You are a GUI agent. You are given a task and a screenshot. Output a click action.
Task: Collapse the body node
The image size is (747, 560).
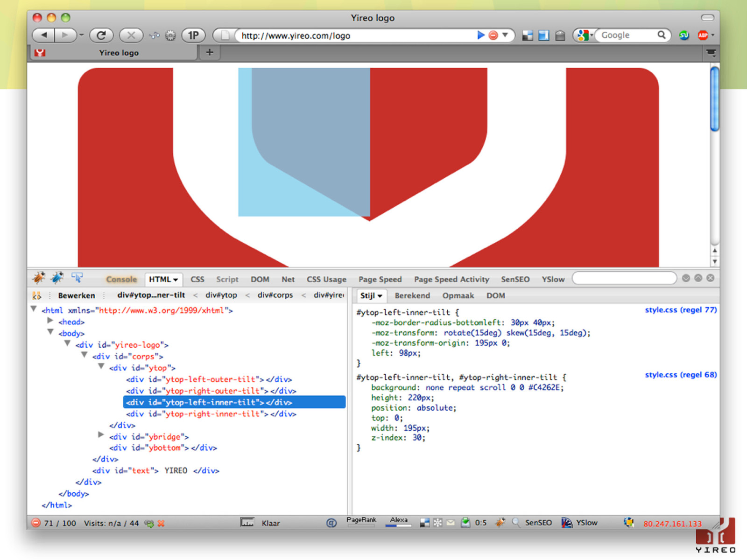[x=50, y=332]
